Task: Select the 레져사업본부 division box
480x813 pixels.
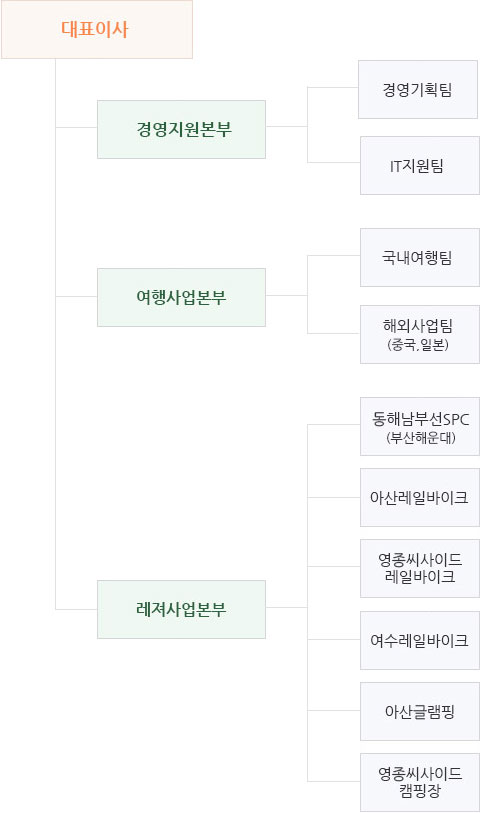Action: (181, 610)
